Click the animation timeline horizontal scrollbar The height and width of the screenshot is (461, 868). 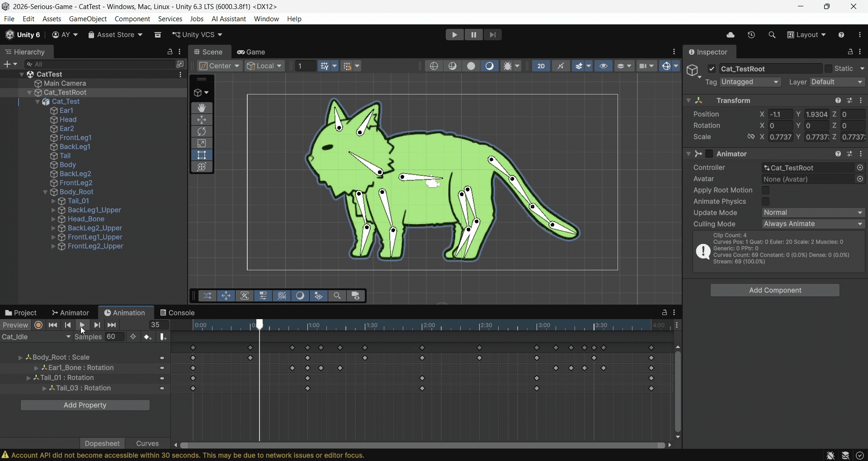[423, 446]
